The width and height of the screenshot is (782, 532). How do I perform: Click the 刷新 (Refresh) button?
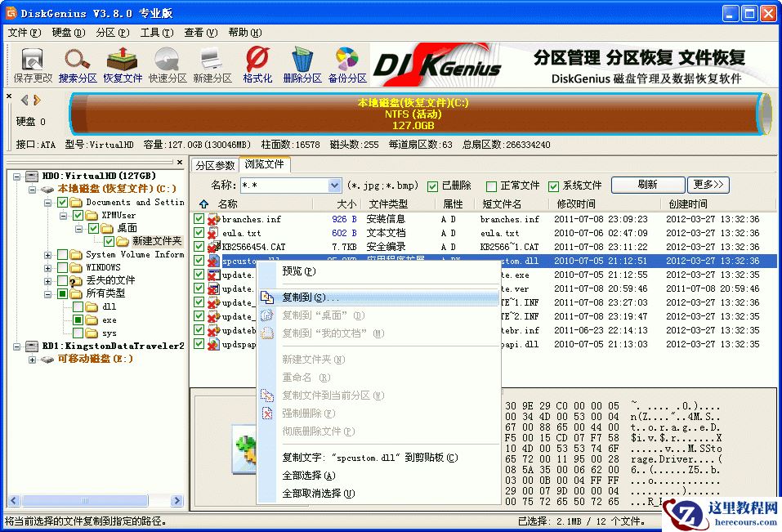coord(647,185)
